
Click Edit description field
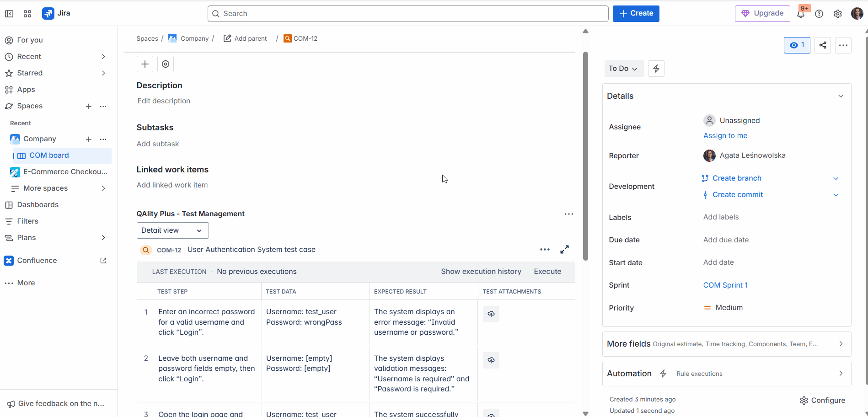[164, 101]
